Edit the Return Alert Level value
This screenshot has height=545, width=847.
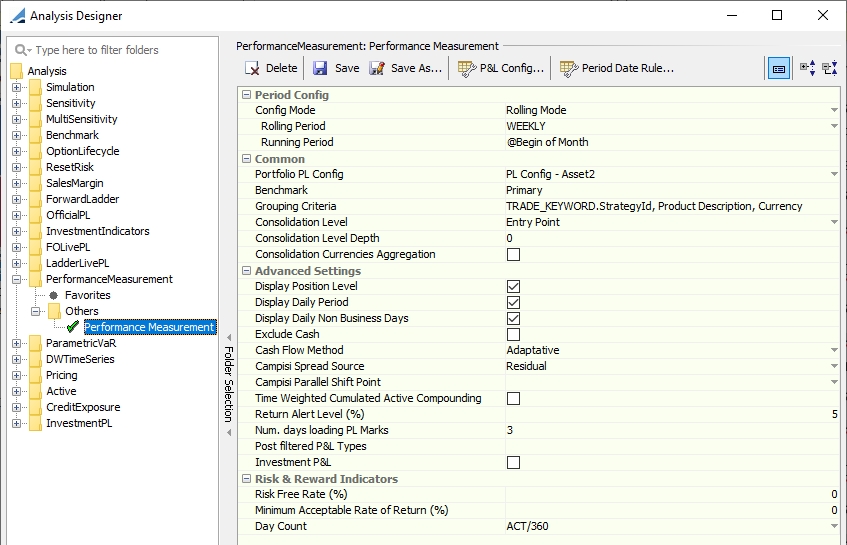click(672, 414)
